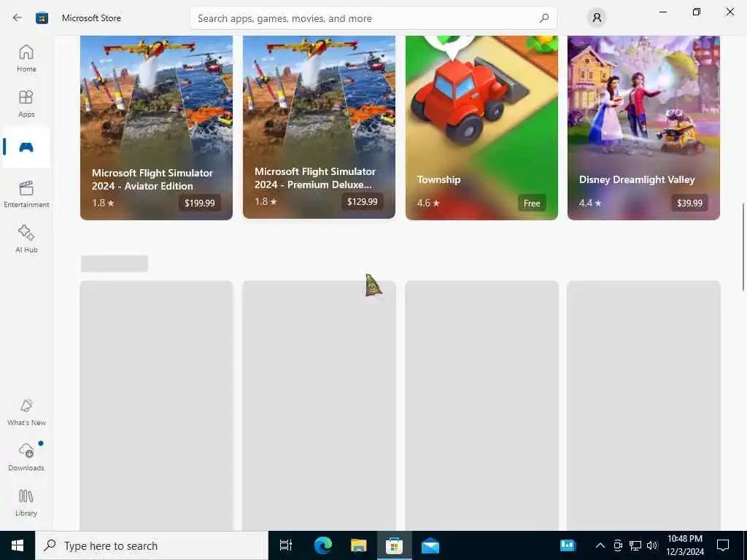The width and height of the screenshot is (747, 560).
Task: Open What's New in sidebar
Action: pos(26,413)
